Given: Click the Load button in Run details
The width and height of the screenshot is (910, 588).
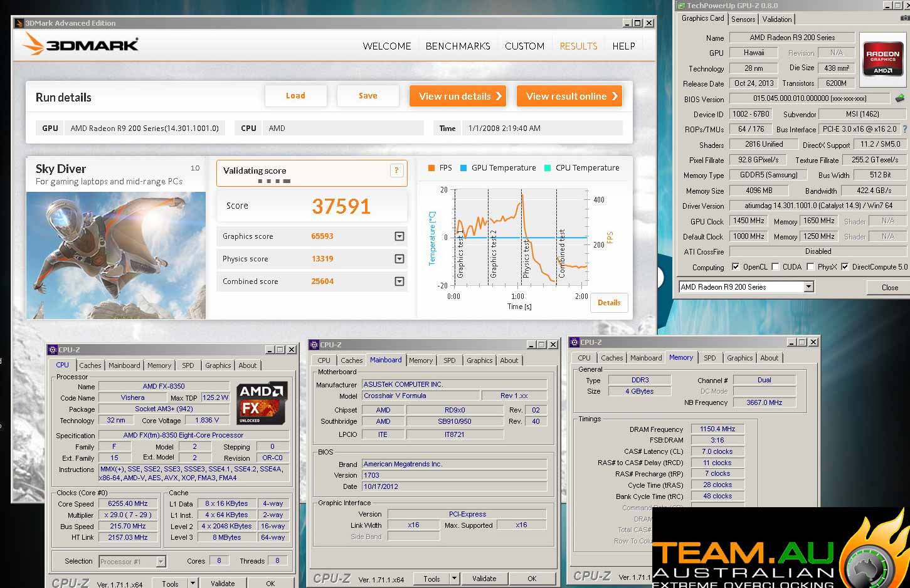Looking at the screenshot, I should coord(295,96).
